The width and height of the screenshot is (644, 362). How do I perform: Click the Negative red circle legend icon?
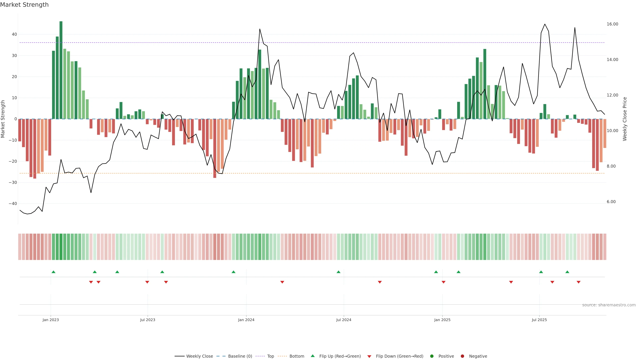tap(462, 356)
